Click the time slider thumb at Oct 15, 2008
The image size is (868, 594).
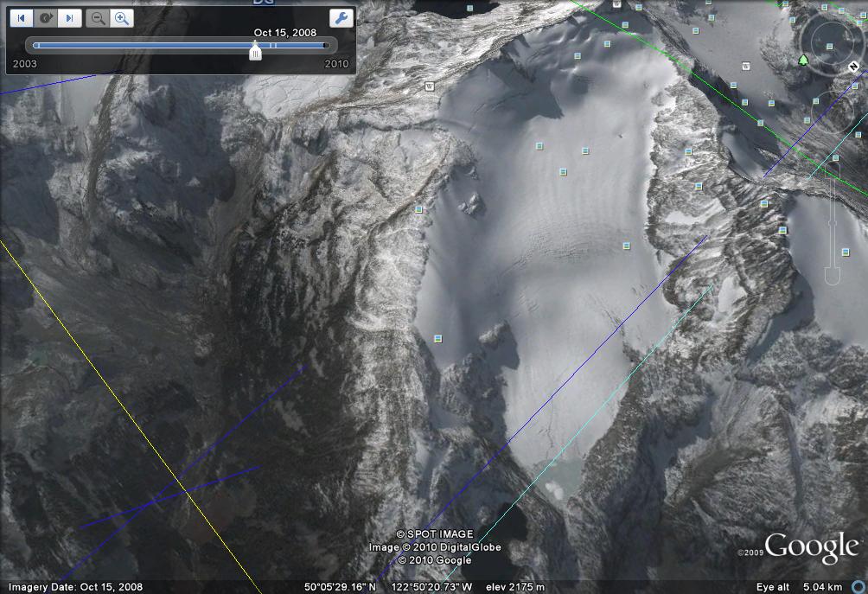pos(255,53)
